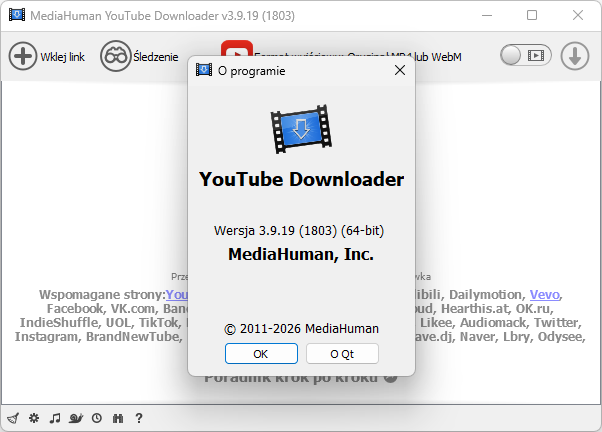Click MediaHuman, Inc. text

pyautogui.click(x=301, y=254)
